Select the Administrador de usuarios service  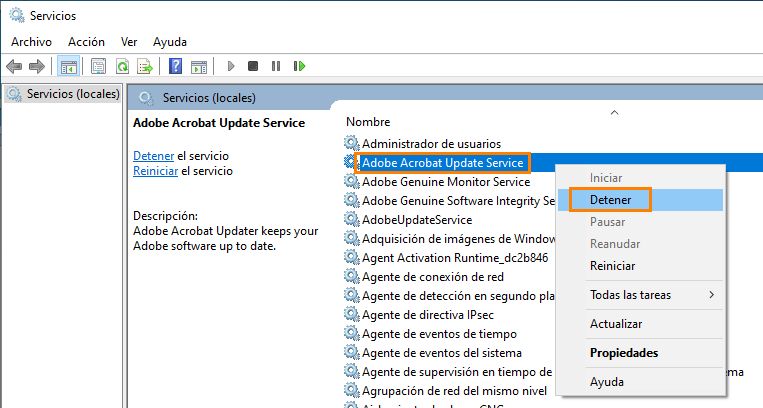[431, 144]
